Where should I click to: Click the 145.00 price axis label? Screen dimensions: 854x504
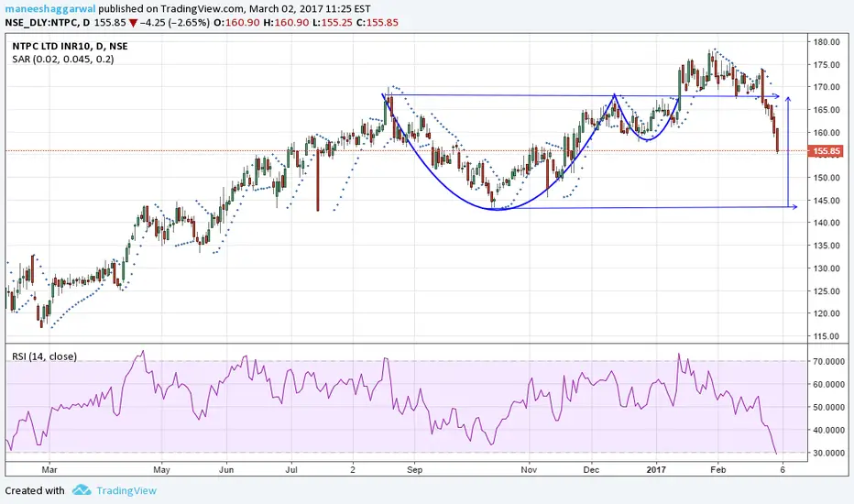827,201
